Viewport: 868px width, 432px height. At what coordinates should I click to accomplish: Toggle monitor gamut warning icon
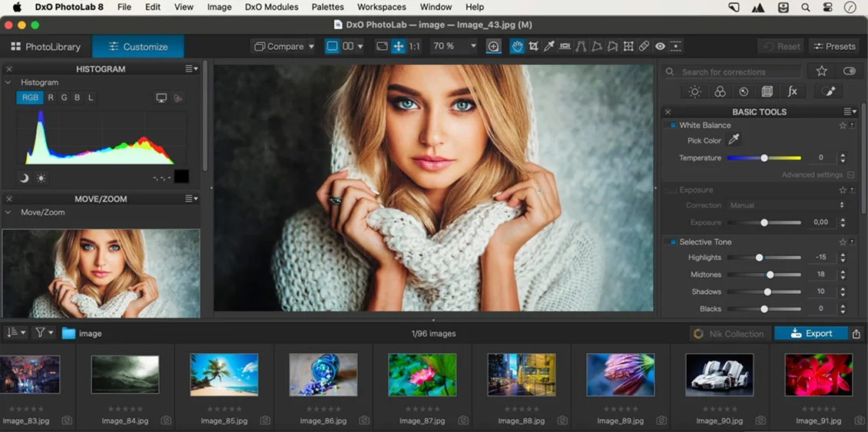(161, 98)
